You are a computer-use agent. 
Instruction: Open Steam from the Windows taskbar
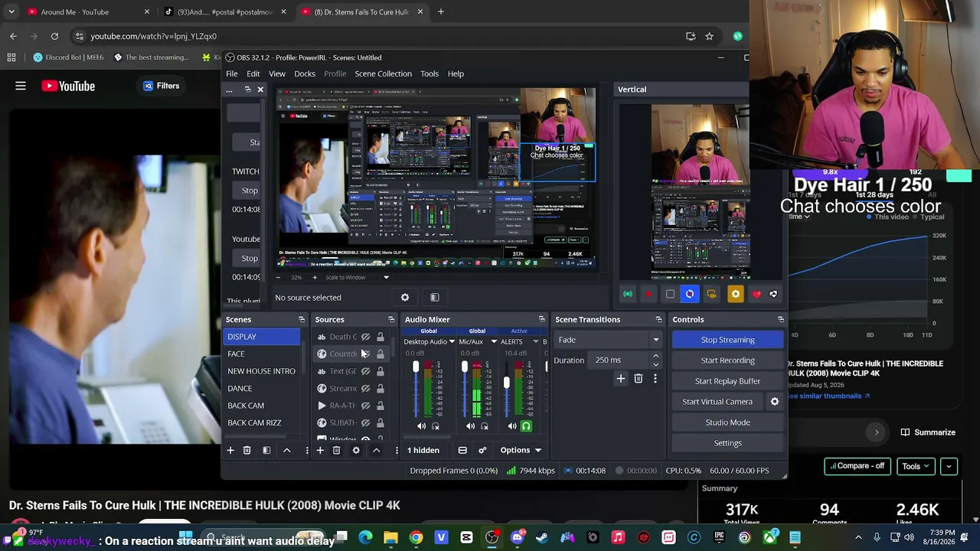point(542,537)
